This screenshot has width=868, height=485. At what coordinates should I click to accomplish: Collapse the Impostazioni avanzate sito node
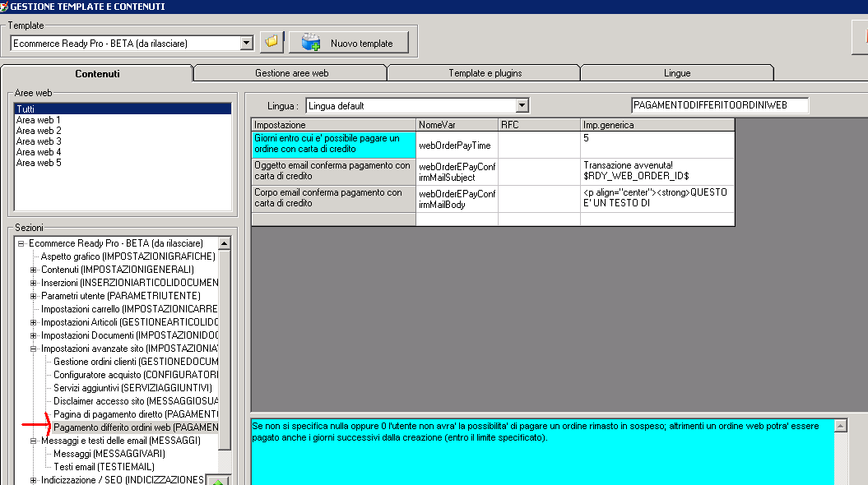coord(33,349)
